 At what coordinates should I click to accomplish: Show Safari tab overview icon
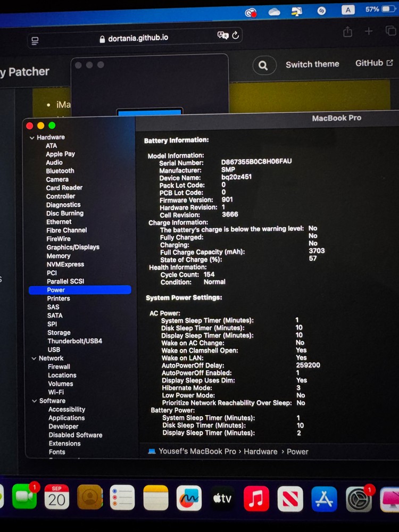click(390, 30)
